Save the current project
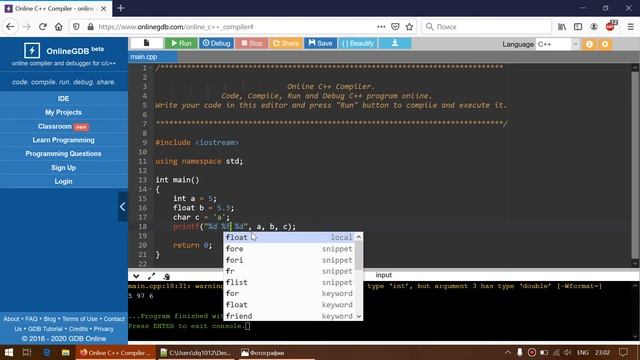The image size is (640, 360). (x=320, y=43)
